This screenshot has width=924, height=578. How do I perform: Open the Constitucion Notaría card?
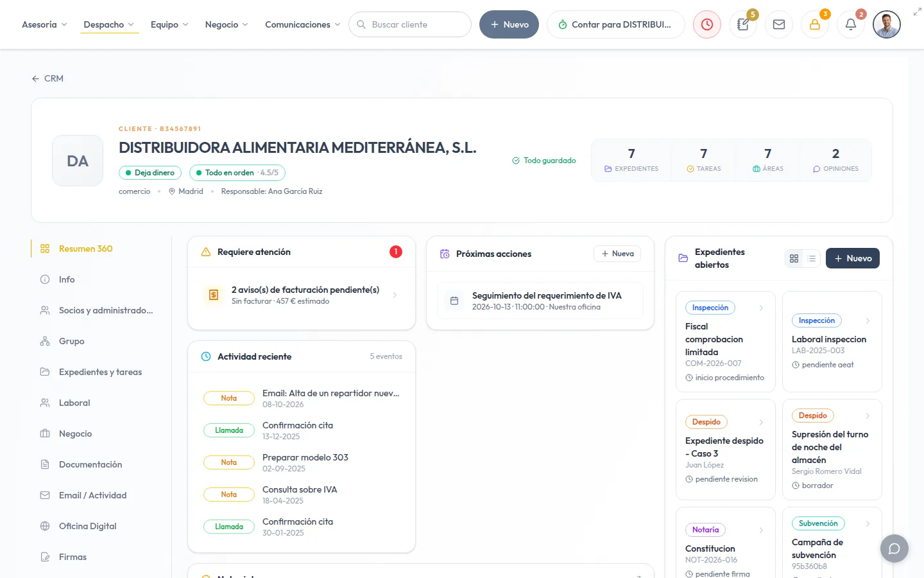coord(726,543)
